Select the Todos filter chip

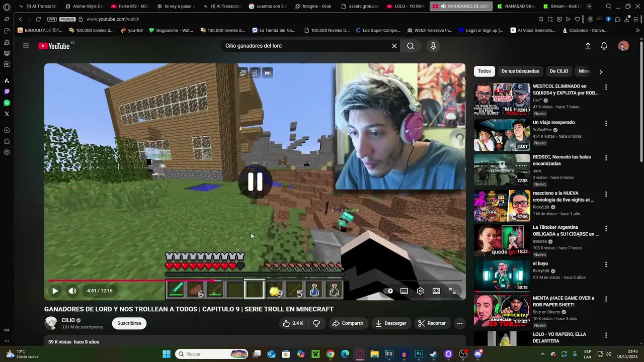[485, 71]
